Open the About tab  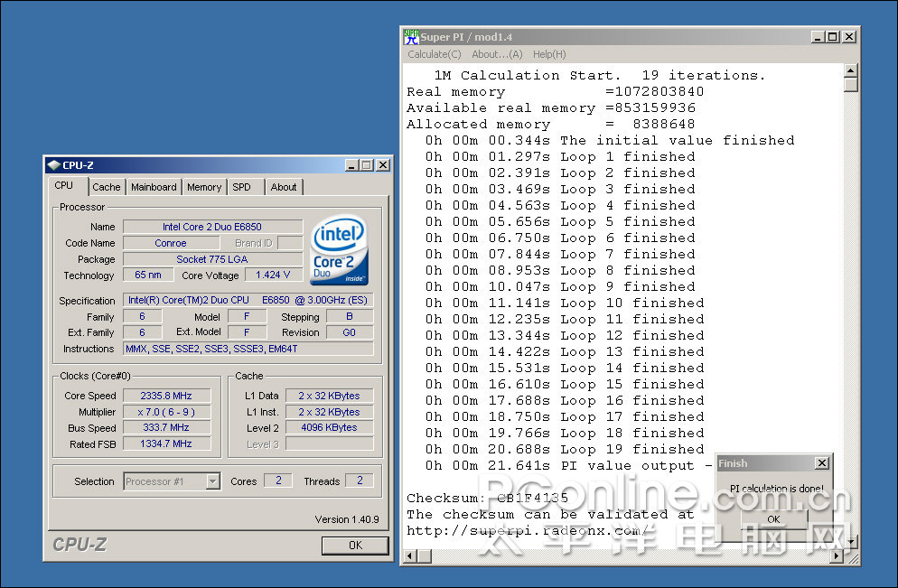(x=284, y=187)
